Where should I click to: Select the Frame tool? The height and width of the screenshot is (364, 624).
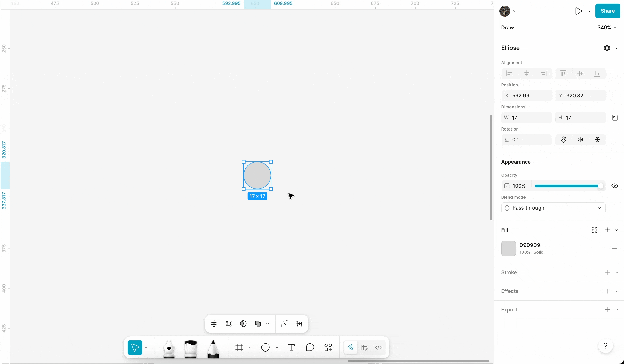point(239,347)
